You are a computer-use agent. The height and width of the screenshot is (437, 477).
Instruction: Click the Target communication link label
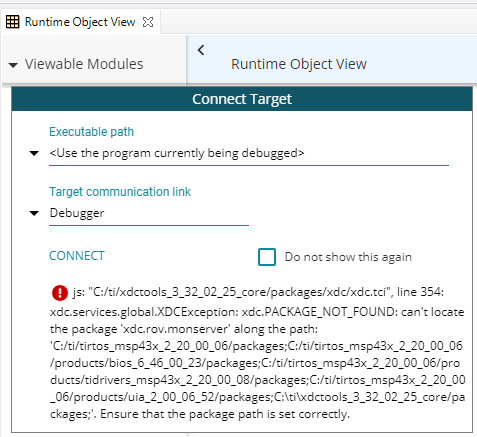(120, 192)
